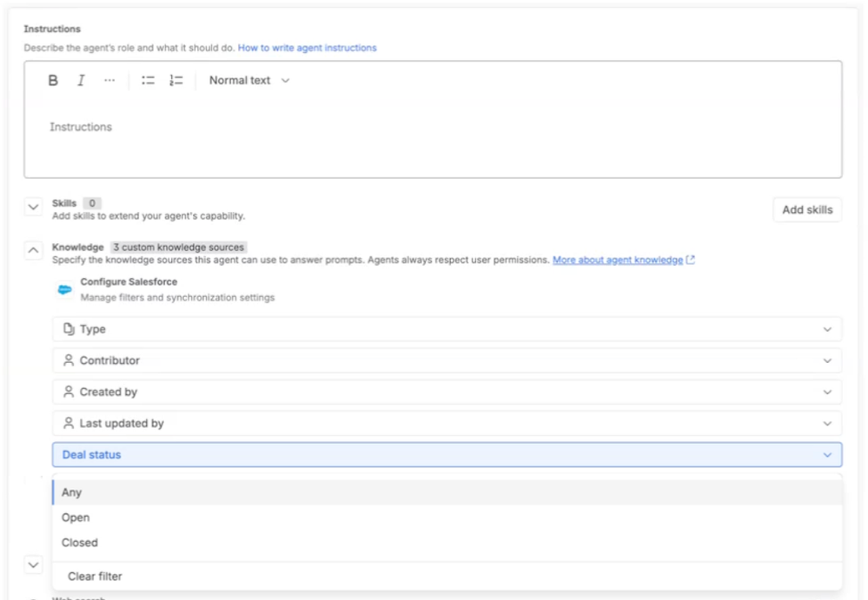Open the Created by filter dropdown
This screenshot has width=868, height=600.
click(447, 392)
